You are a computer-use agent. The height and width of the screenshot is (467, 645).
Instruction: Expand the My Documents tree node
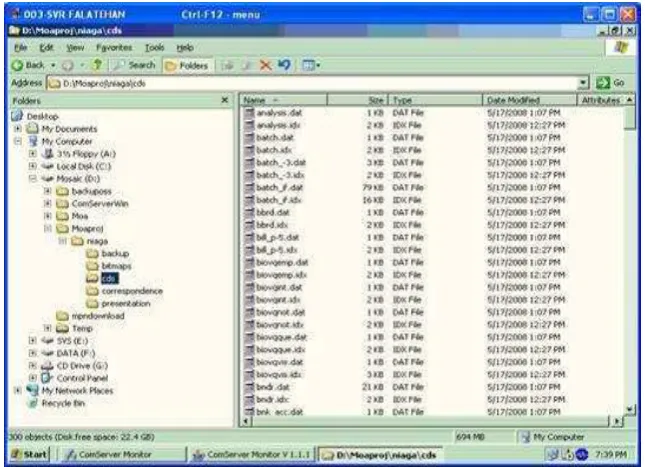click(18, 129)
